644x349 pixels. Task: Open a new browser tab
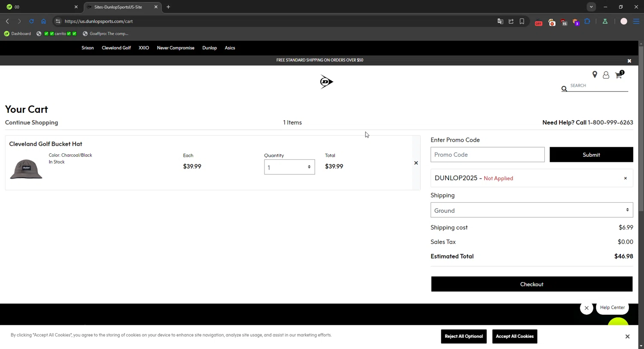tap(168, 7)
